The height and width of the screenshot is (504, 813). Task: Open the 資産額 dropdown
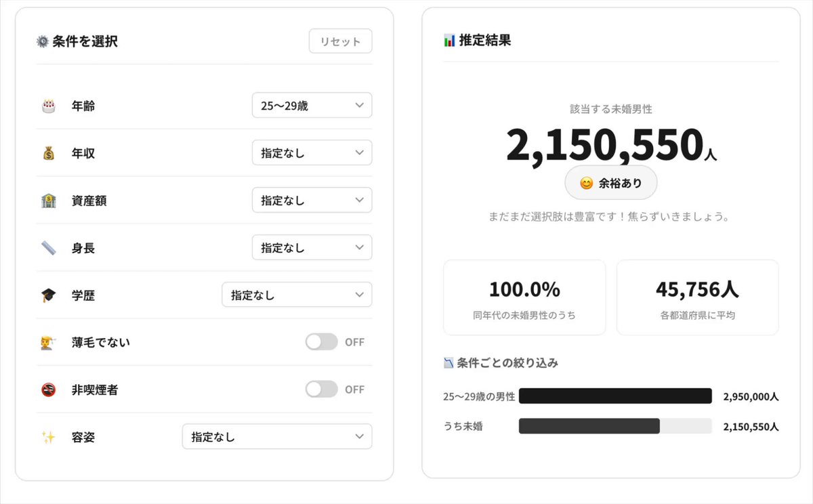pyautogui.click(x=312, y=200)
